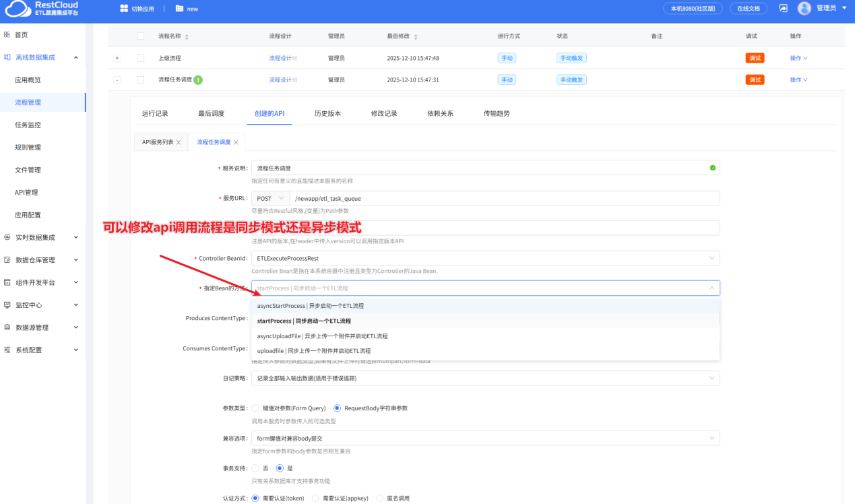Open the POST request method dropdown

click(x=270, y=198)
